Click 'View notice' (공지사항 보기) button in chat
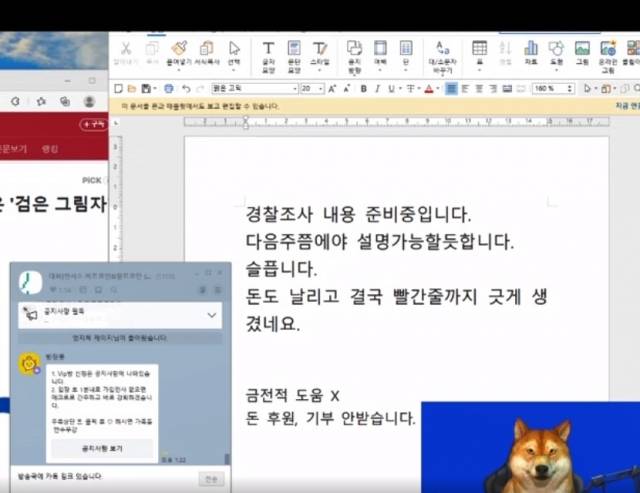Viewport: 640px width, 493px height. (102, 449)
